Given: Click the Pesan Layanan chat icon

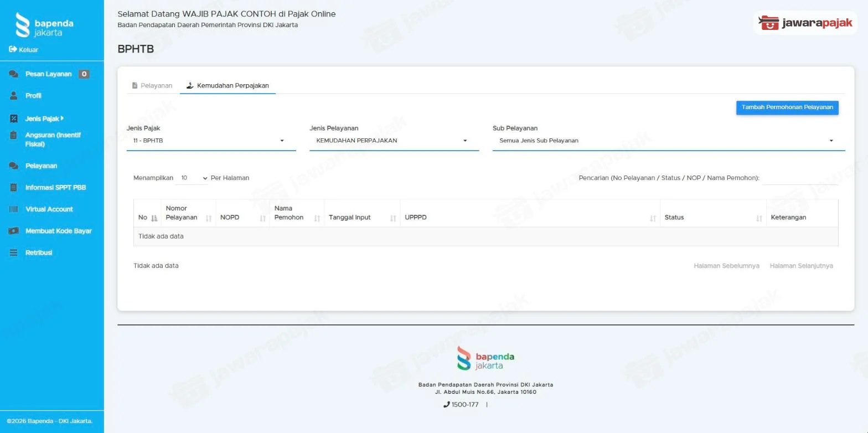Looking at the screenshot, I should pos(14,74).
